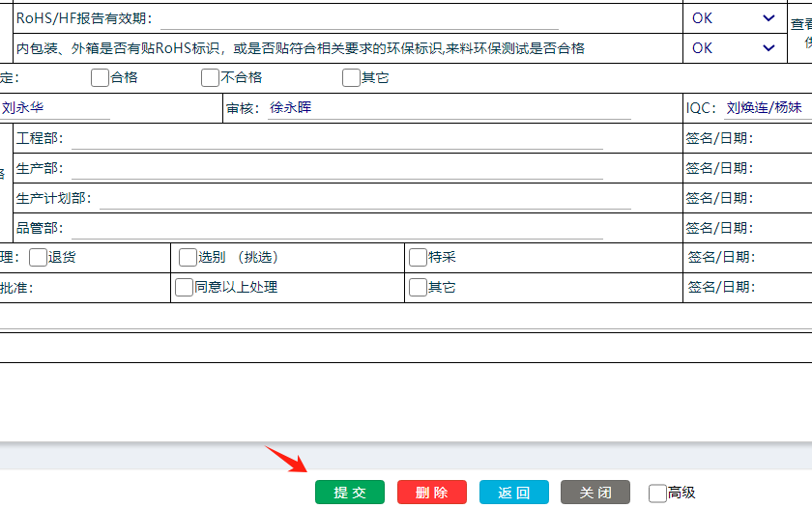Screen dimensions: 812x508
Task: Check the 合格 checkbox
Action: [x=101, y=78]
